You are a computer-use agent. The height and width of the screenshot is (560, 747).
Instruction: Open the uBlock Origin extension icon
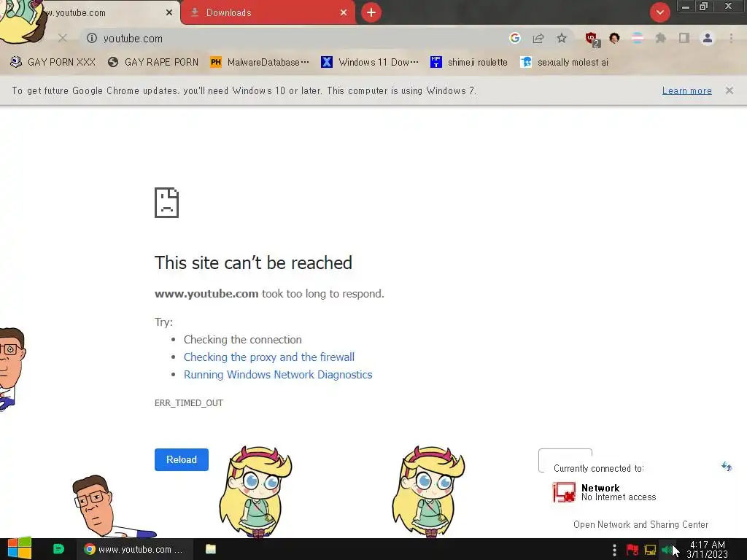592,39
